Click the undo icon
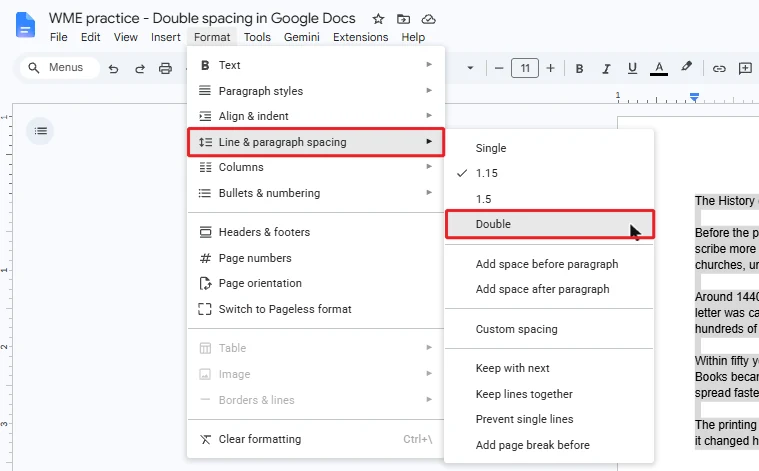This screenshot has width=759, height=471. tap(113, 69)
